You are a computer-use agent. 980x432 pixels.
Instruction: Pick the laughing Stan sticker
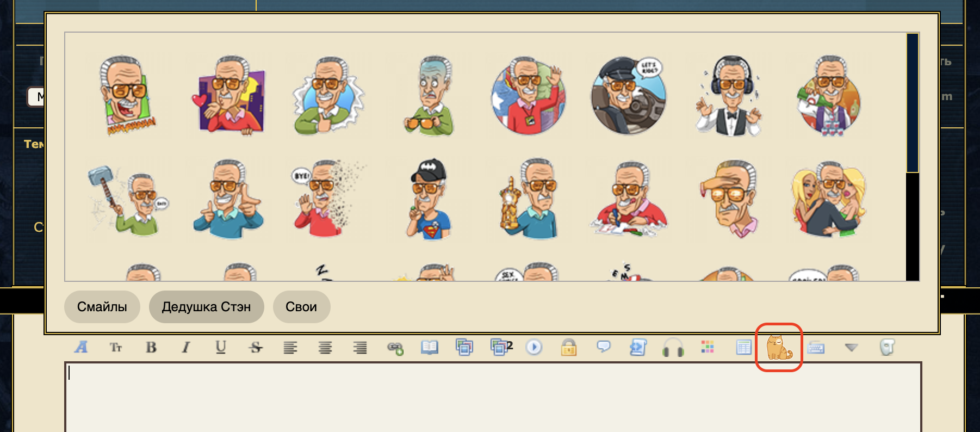[x=126, y=95]
